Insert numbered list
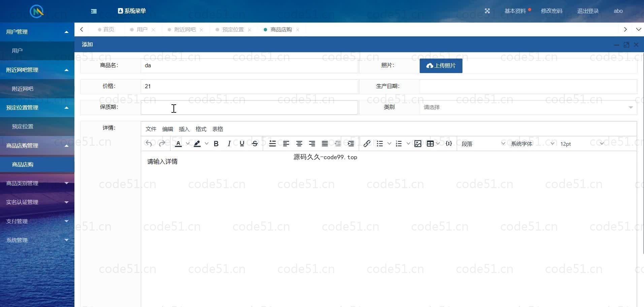 [399, 144]
